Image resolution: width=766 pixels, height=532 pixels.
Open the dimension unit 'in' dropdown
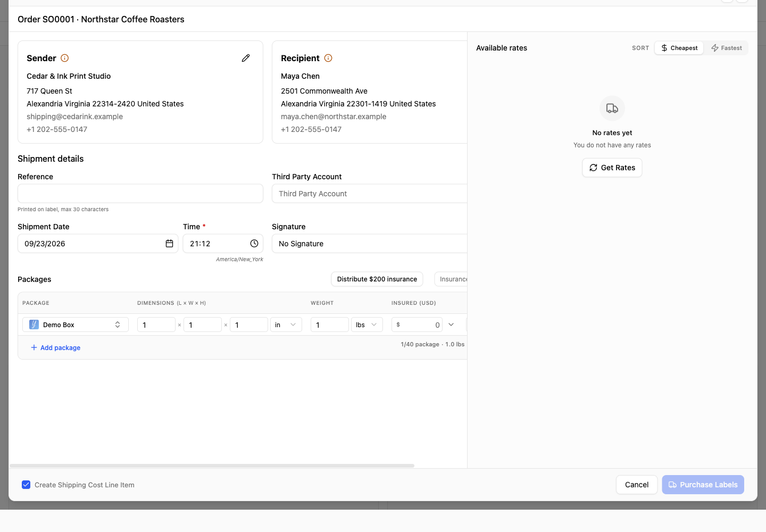(286, 325)
